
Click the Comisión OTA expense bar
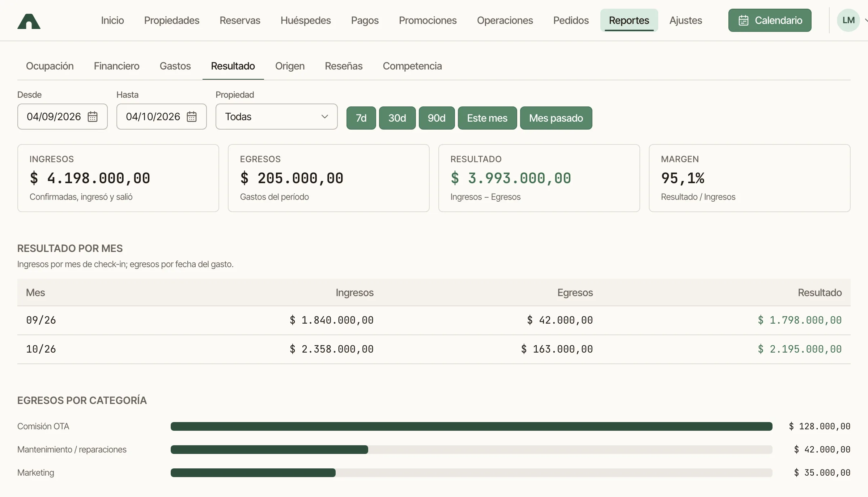pos(471,426)
